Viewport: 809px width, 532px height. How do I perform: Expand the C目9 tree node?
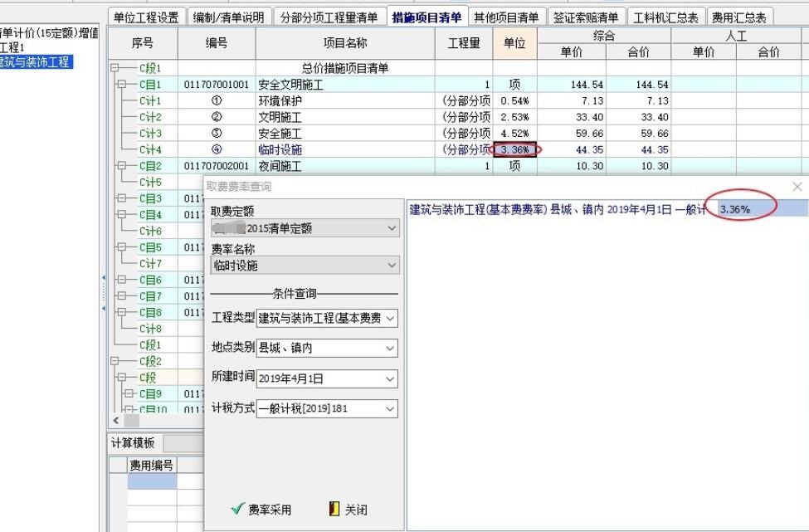pyautogui.click(x=129, y=393)
